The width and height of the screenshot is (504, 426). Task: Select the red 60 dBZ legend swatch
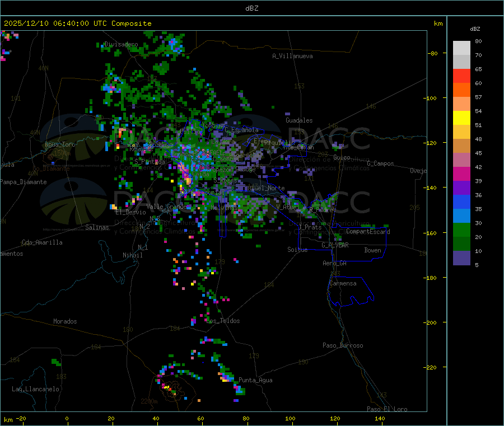[x=461, y=76]
